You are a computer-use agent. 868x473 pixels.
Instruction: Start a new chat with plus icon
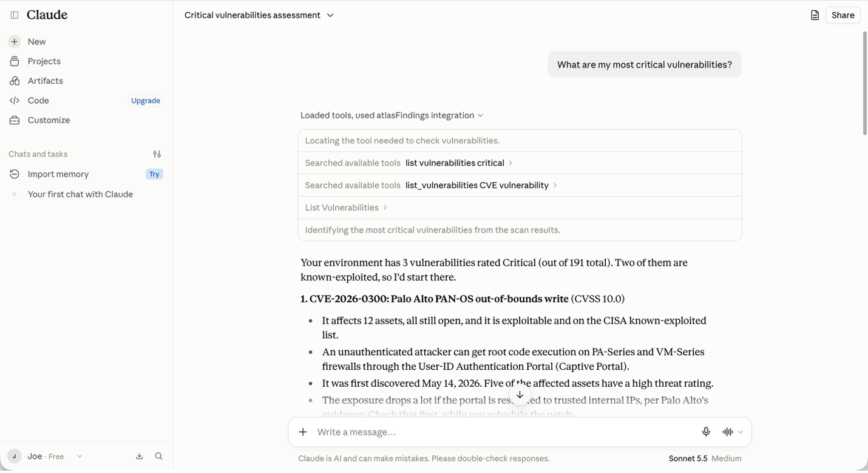15,42
